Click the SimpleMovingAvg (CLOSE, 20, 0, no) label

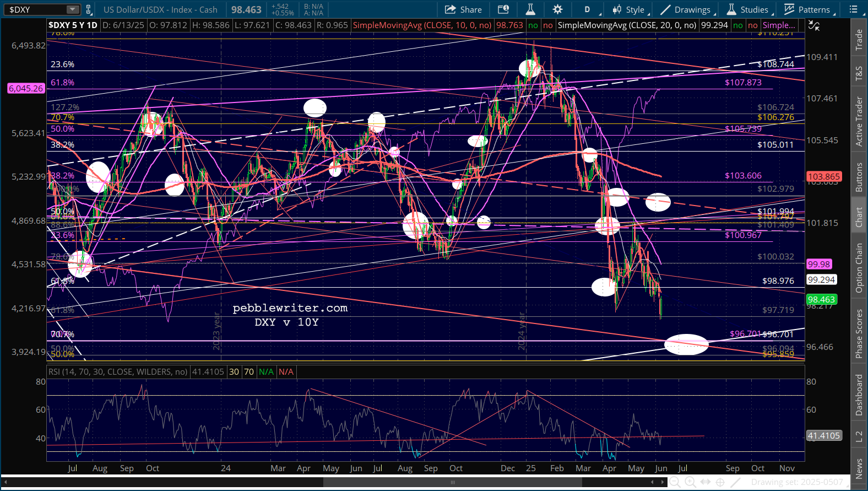[x=627, y=25]
